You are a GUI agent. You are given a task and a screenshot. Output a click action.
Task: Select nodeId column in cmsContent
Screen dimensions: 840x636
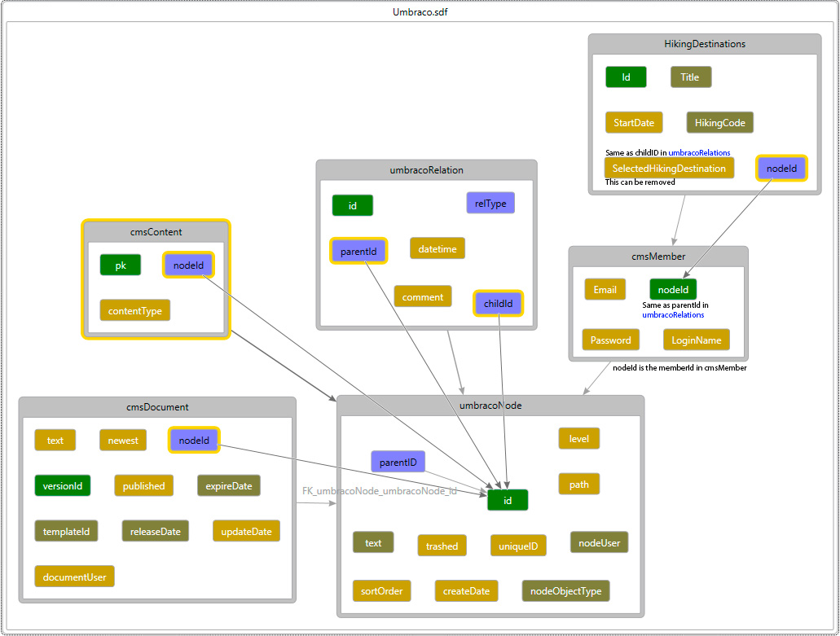[188, 265]
